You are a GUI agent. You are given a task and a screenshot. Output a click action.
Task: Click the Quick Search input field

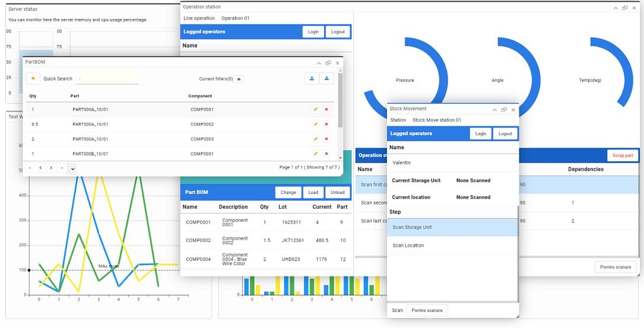pos(107,79)
